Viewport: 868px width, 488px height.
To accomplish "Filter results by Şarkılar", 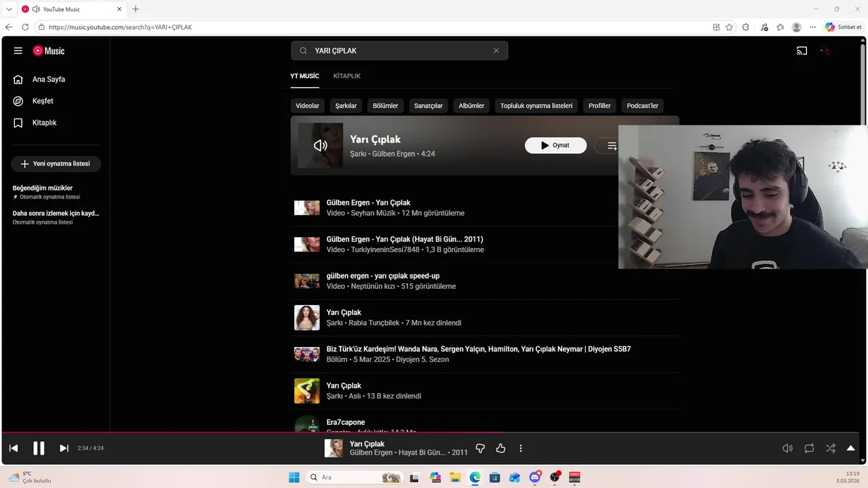I will (x=346, y=106).
